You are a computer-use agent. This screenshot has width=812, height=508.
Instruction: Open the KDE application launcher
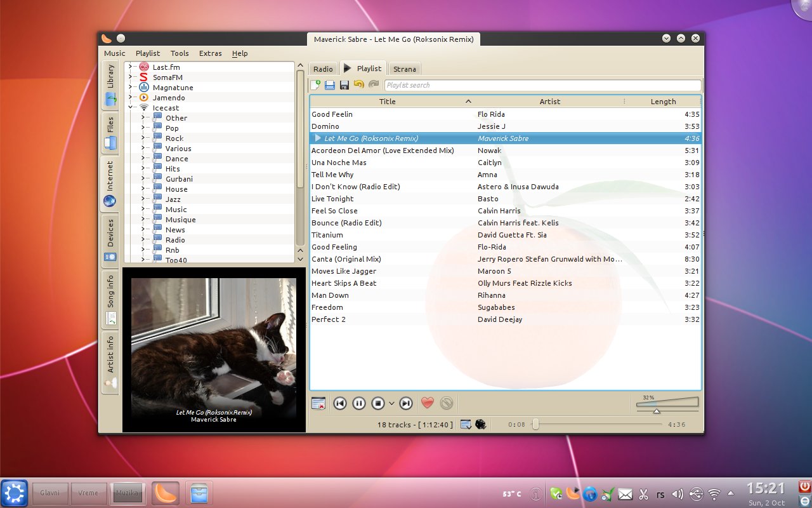(x=14, y=493)
